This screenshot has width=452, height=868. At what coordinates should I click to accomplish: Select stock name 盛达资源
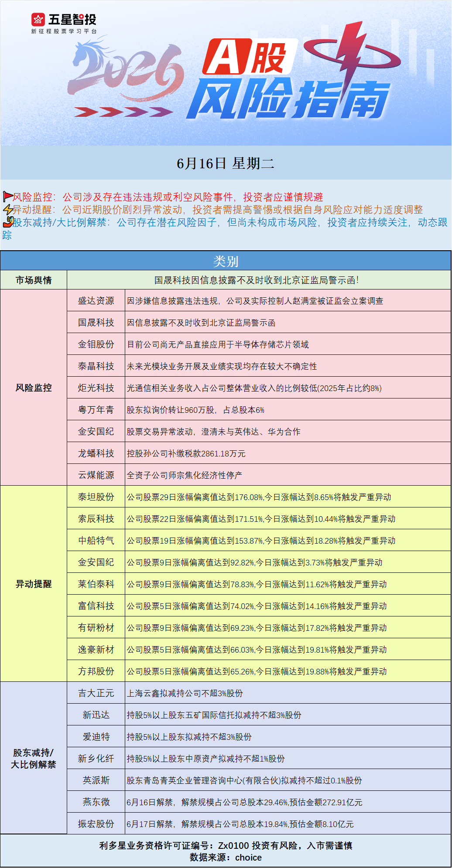tap(96, 301)
